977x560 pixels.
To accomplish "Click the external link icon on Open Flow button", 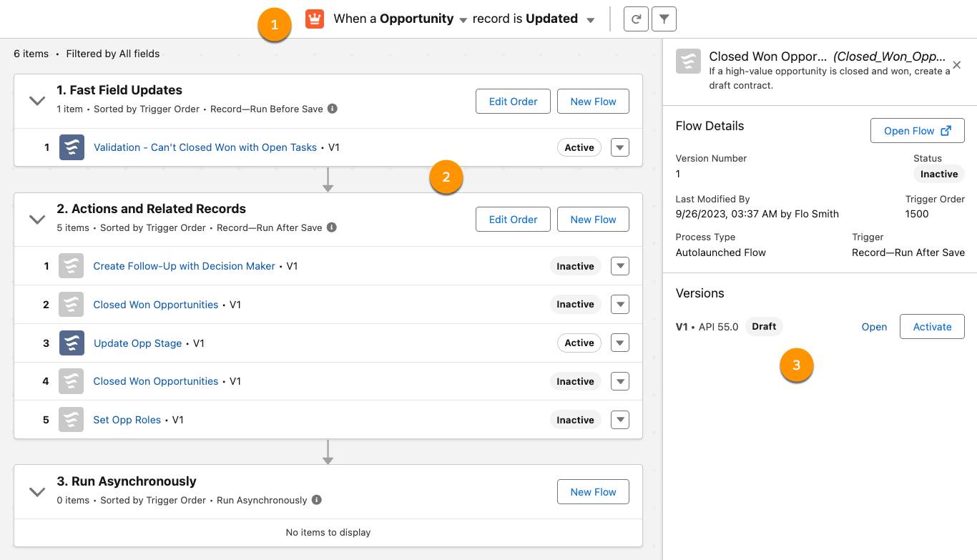I will (946, 130).
